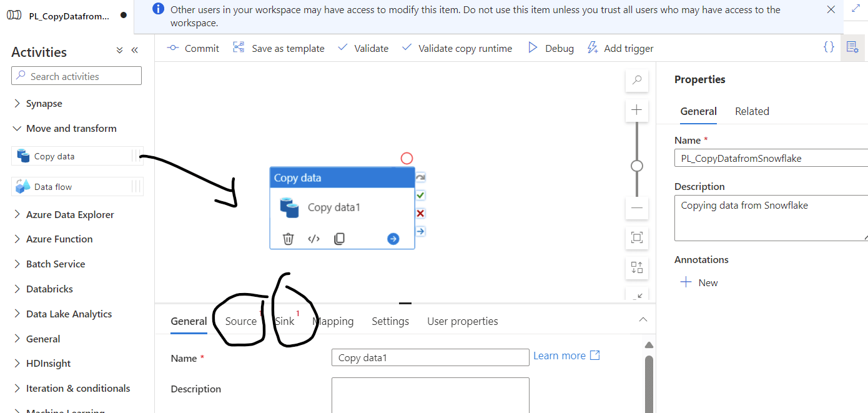
Task: Click the activity Description text box
Action: point(430,395)
